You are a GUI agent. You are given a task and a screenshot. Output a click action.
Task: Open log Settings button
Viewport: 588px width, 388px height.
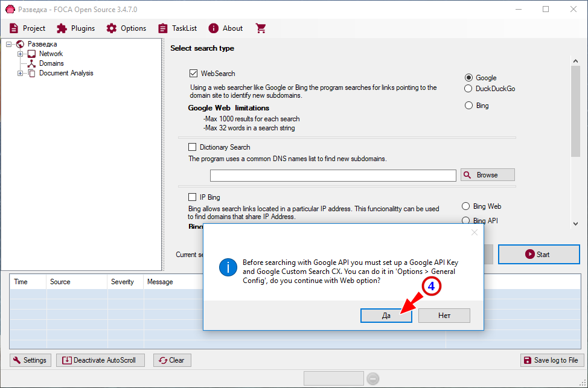[30, 360]
